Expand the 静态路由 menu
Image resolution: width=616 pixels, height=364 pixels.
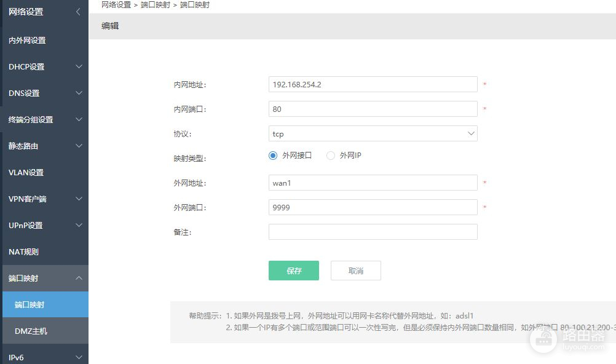[x=79, y=146]
